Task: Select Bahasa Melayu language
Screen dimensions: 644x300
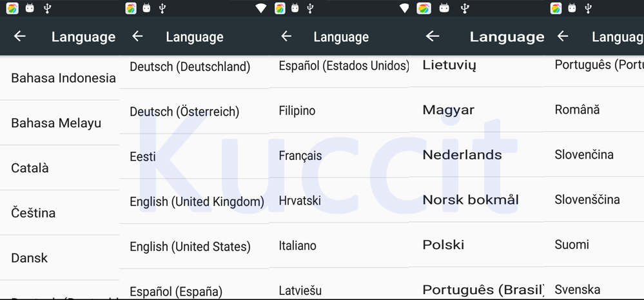Action: [x=56, y=123]
